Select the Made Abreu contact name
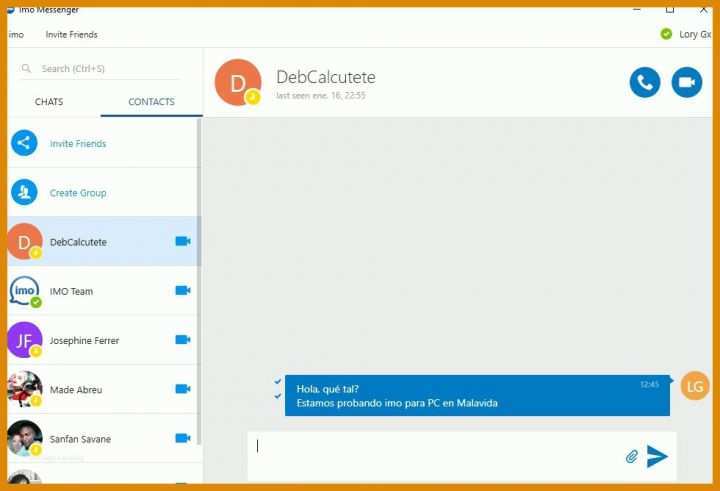 (76, 389)
